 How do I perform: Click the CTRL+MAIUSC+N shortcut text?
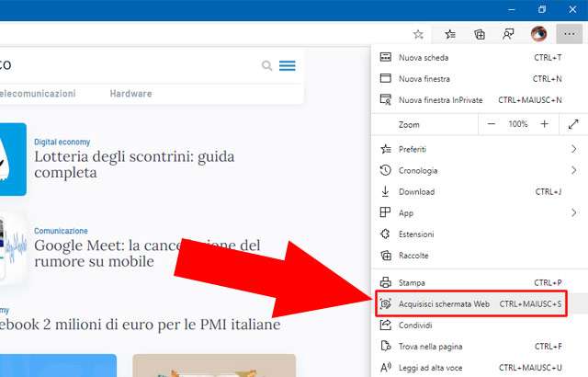tap(530, 100)
